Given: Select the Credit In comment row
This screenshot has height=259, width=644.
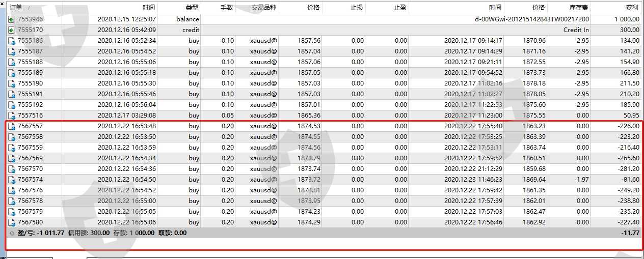Looking at the screenshot, I should pos(576,30).
